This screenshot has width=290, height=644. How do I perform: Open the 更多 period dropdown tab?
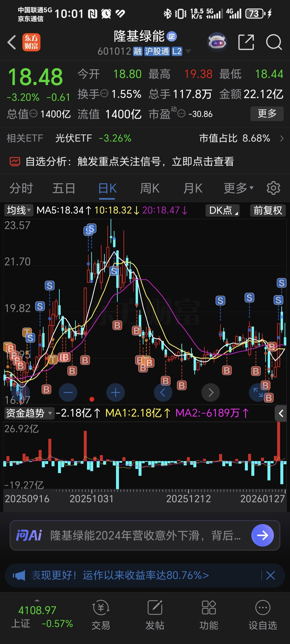[x=239, y=188]
